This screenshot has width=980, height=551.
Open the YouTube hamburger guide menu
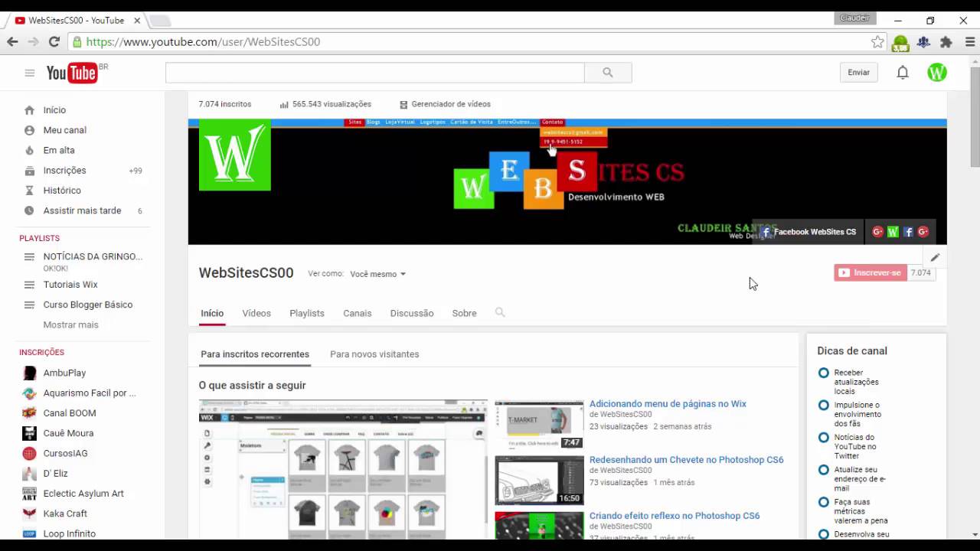(29, 73)
